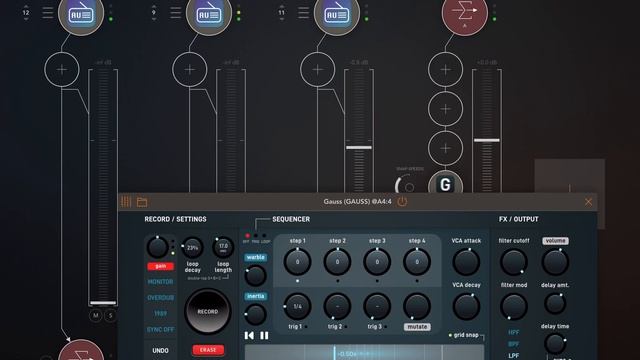
Task: Click the mutate button
Action: tap(417, 327)
